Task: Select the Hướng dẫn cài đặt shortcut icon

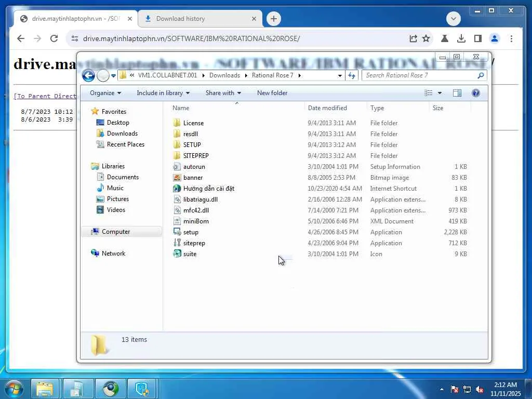Action: pos(177,188)
